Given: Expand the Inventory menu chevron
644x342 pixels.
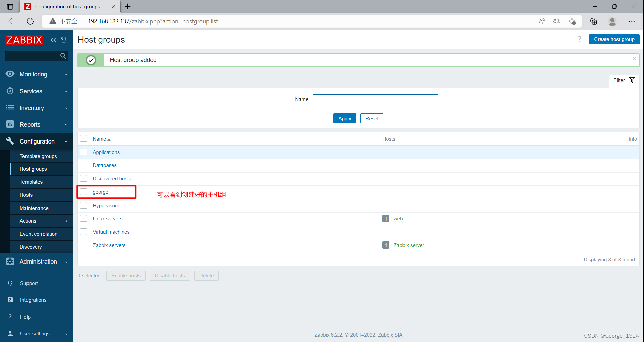Looking at the screenshot, I should click(x=66, y=108).
